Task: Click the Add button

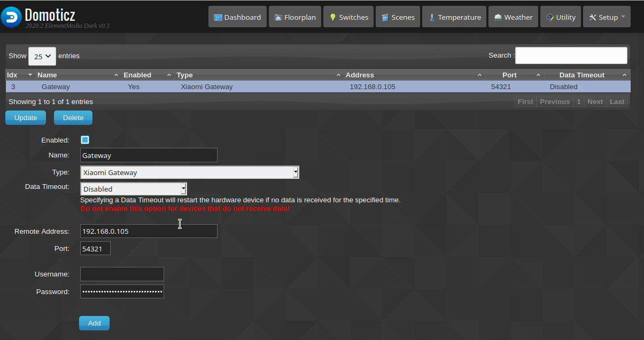Action: (94, 323)
